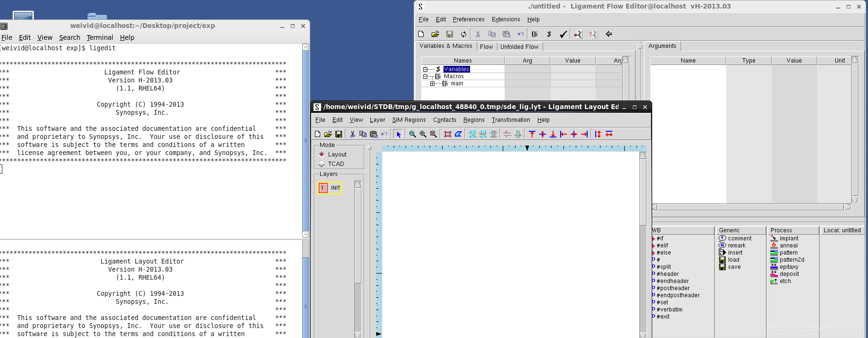Select the arrow pointer tool in Layout Editor
868x338 pixels.
pos(398,134)
